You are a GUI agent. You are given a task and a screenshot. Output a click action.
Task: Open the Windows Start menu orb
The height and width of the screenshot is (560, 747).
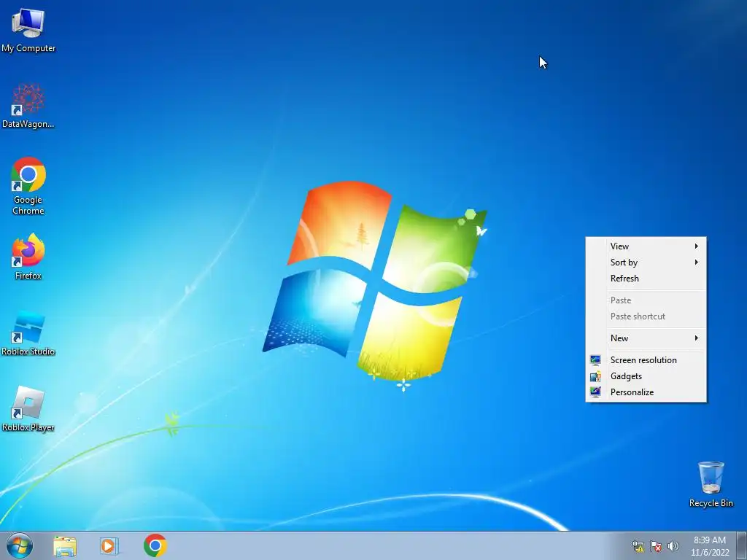(20, 545)
